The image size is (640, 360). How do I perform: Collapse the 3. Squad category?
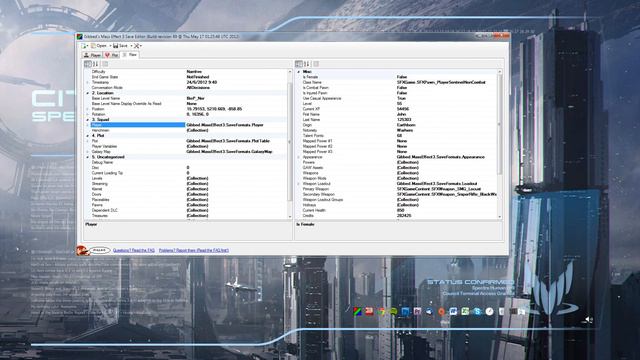click(87, 120)
